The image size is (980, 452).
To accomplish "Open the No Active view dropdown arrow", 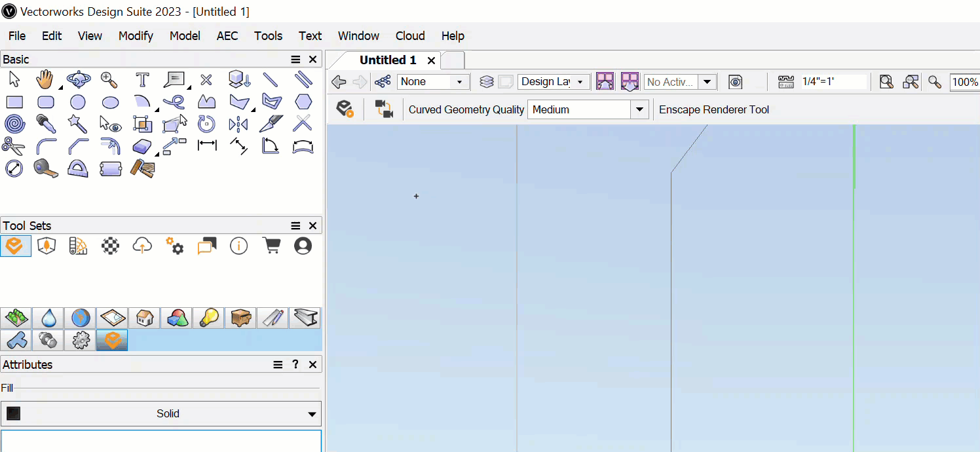I will [707, 82].
